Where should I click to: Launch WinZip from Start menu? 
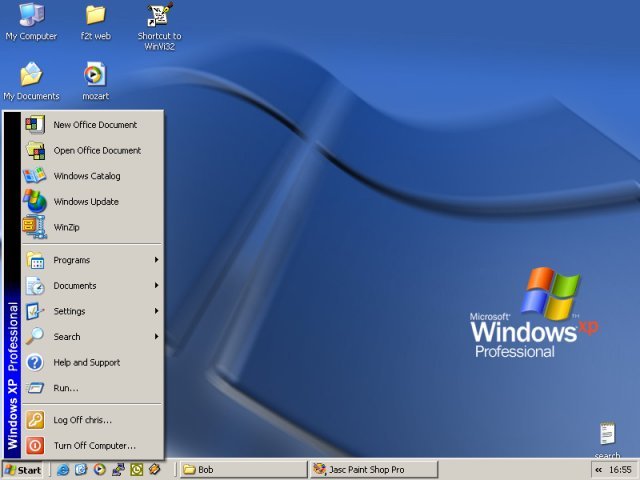(x=93, y=227)
